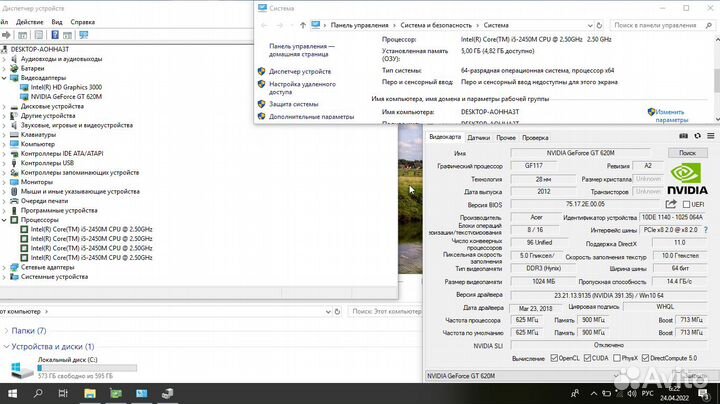This screenshot has height=404, width=720.
Task: Click Система и безопасность breadcrumb
Action: pos(436,25)
